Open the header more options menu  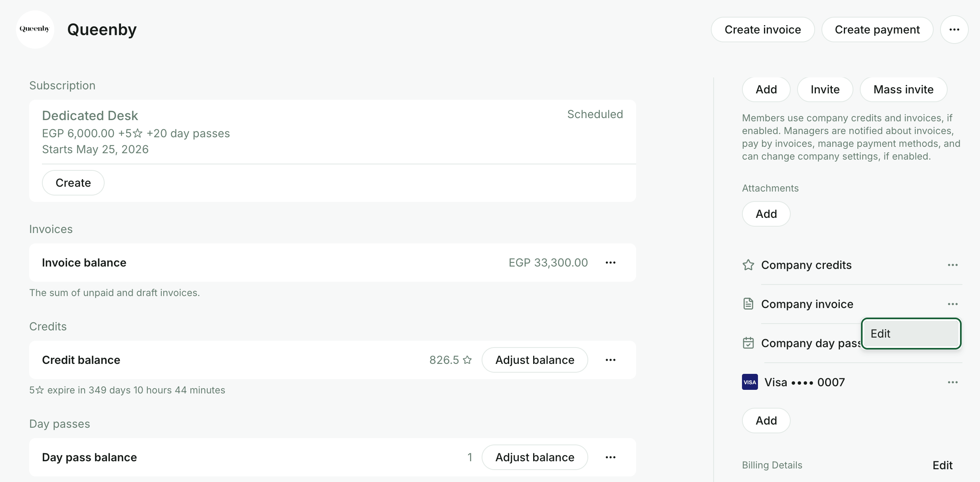coord(954,30)
